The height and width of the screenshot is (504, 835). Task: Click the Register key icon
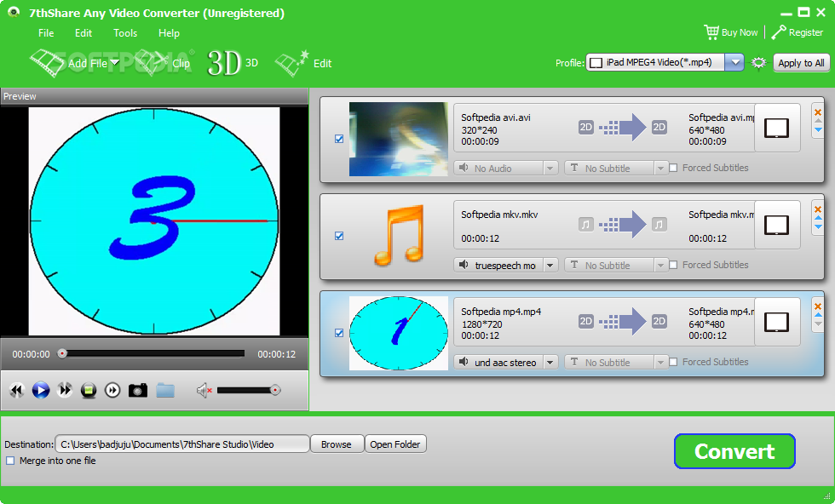point(779,32)
